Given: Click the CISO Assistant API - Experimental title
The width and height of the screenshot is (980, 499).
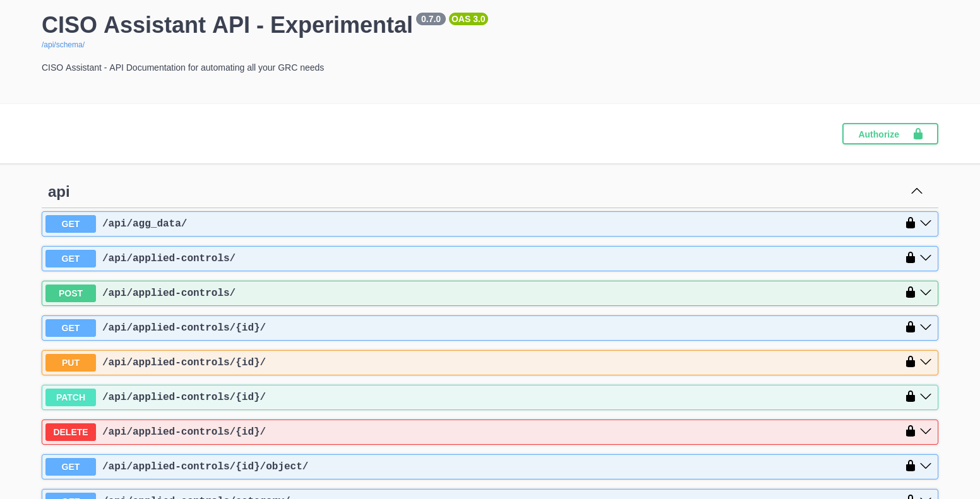Looking at the screenshot, I should click(x=227, y=25).
